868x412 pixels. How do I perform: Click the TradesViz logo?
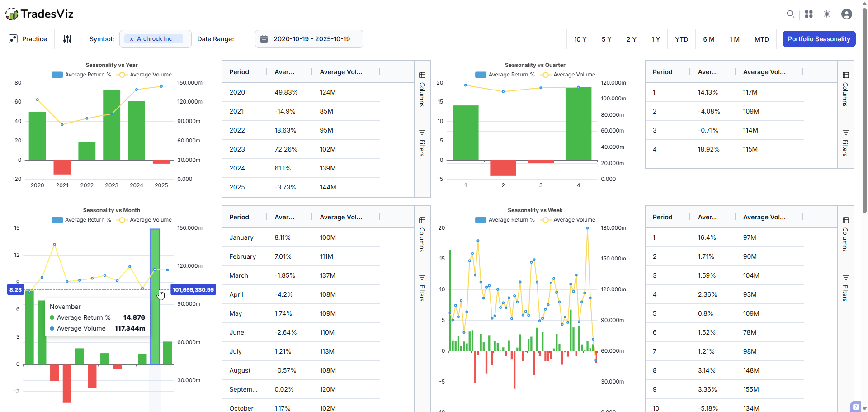39,14
